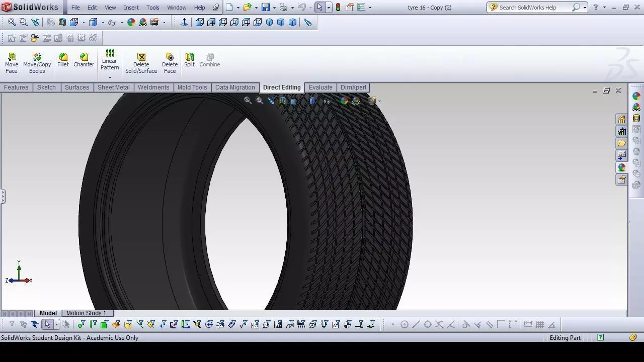Click the Fillet tool icon
644x362 pixels.
[x=63, y=60]
